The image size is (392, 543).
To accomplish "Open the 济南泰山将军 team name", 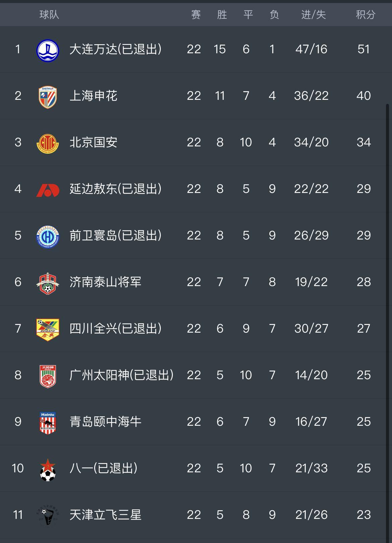I will (x=106, y=282).
